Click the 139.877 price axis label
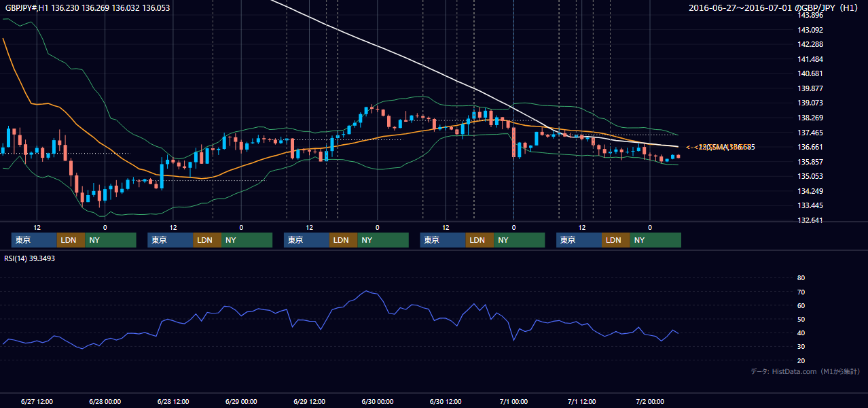Viewport: 868px width, 408px height. 811,88
